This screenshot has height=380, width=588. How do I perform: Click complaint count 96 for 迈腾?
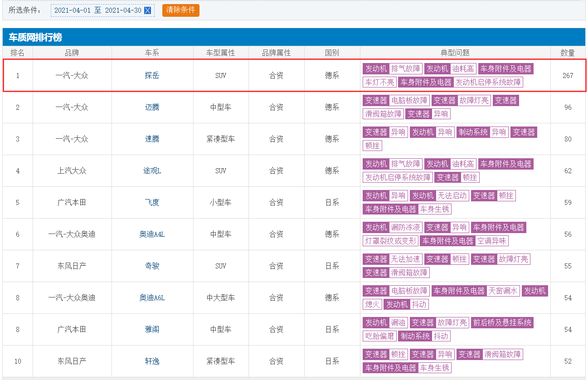(568, 107)
